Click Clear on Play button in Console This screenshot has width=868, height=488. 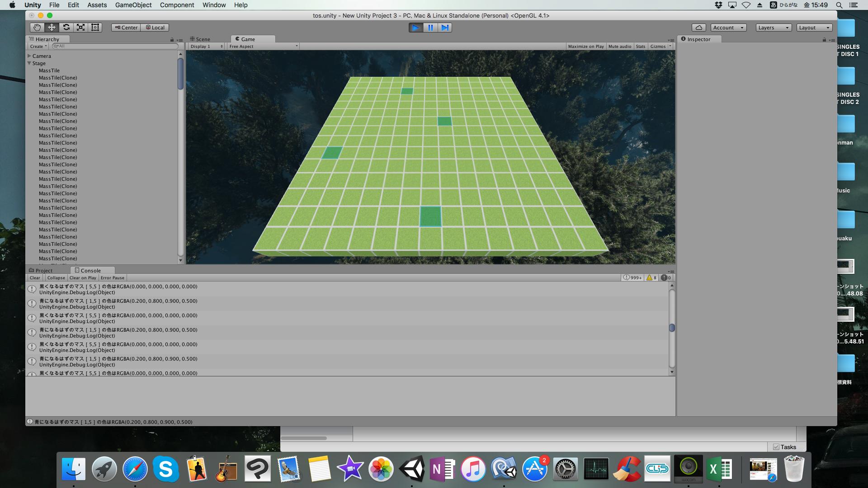(82, 278)
